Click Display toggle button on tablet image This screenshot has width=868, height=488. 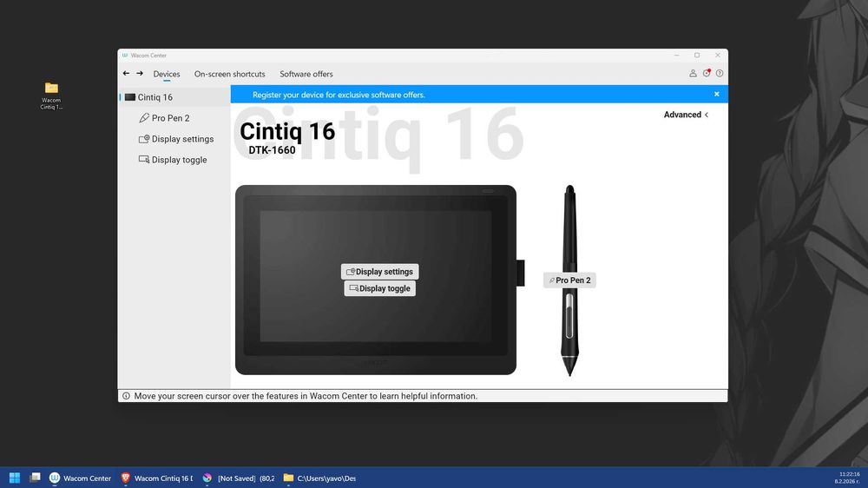(380, 288)
